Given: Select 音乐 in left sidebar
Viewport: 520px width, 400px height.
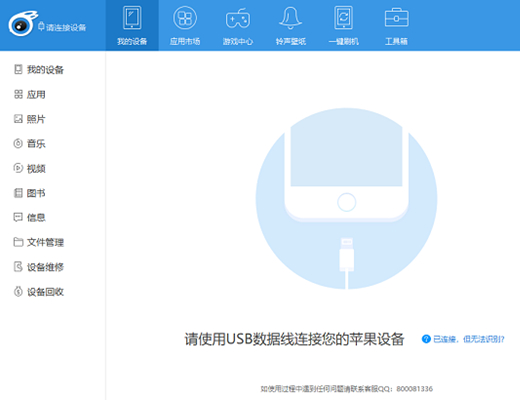Looking at the screenshot, I should point(36,144).
